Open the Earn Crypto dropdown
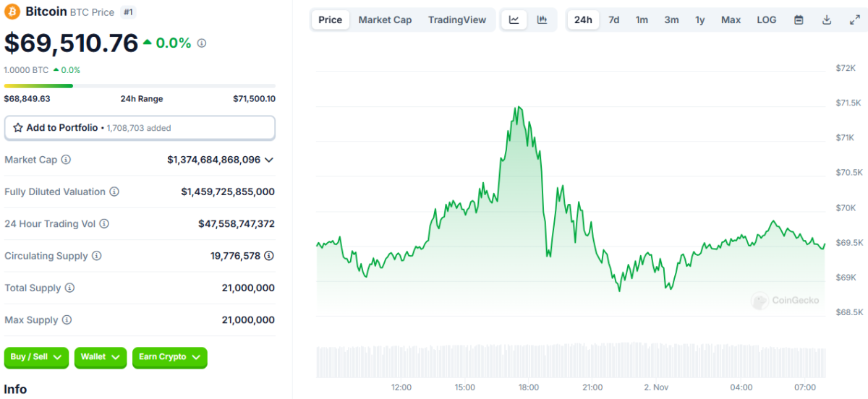Image resolution: width=868 pixels, height=399 pixels. pyautogui.click(x=169, y=357)
